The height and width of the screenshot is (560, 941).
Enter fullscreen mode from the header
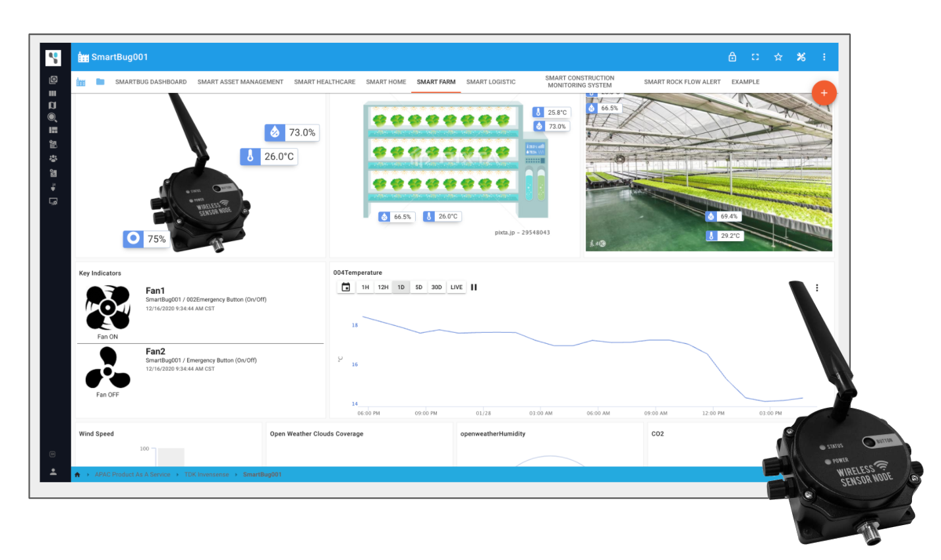pyautogui.click(x=755, y=57)
